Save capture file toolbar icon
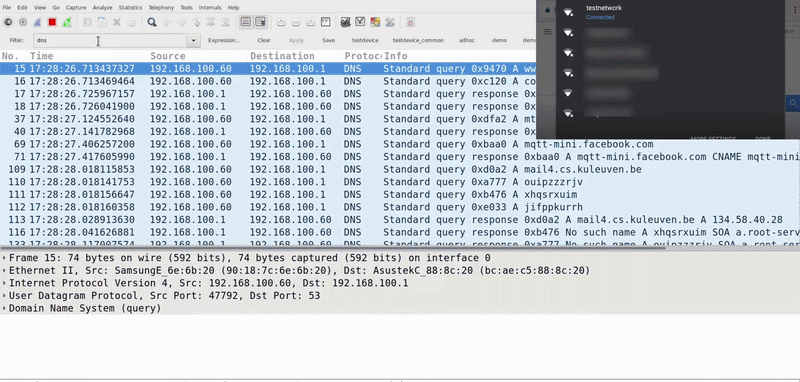Screen dimensions: 800x382 pos(102,22)
